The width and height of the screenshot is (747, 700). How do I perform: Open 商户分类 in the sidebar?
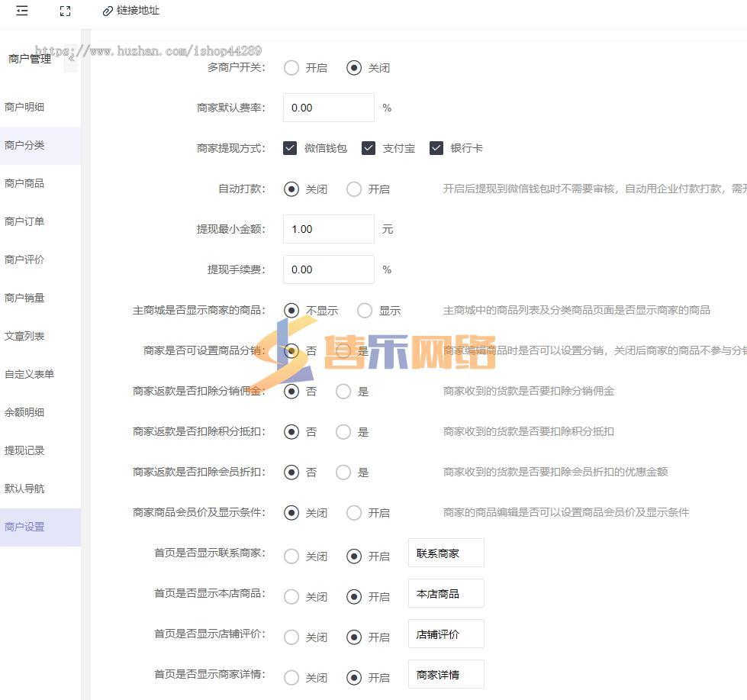coord(40,145)
